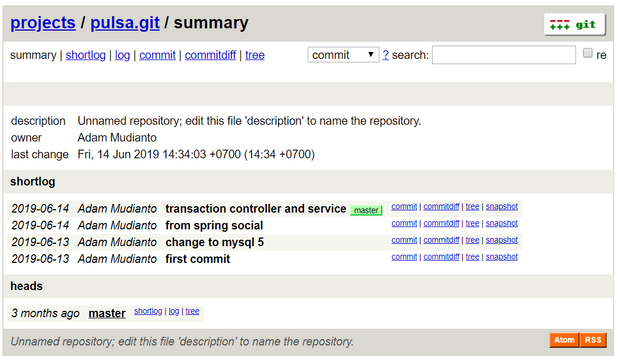
Task: Open the commitdiff navigation tab
Action: pyautogui.click(x=211, y=55)
